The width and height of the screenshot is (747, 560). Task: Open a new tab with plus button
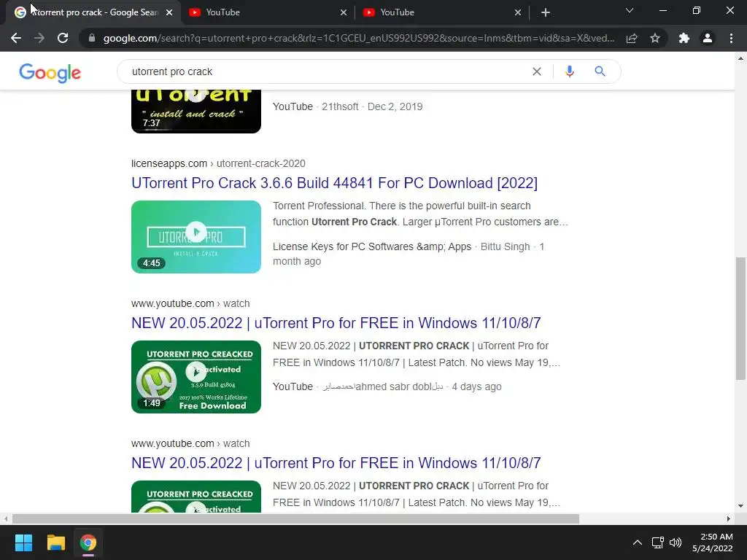coord(546,12)
